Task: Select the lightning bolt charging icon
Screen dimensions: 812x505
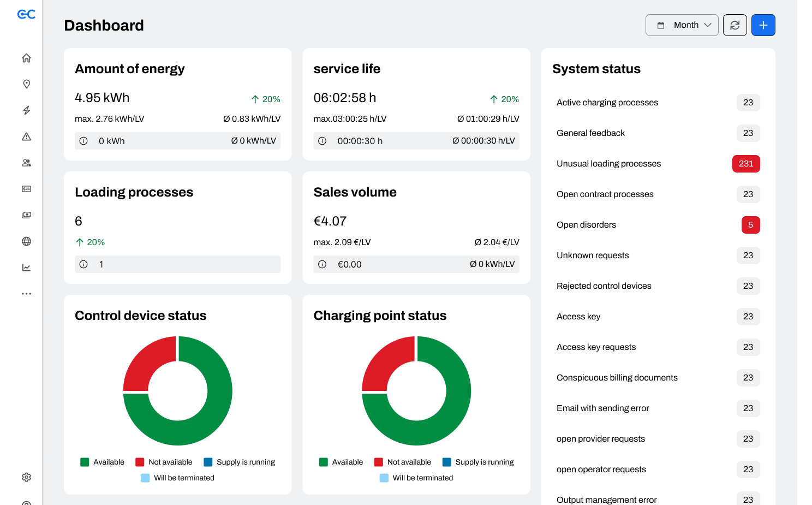Action: pyautogui.click(x=26, y=110)
